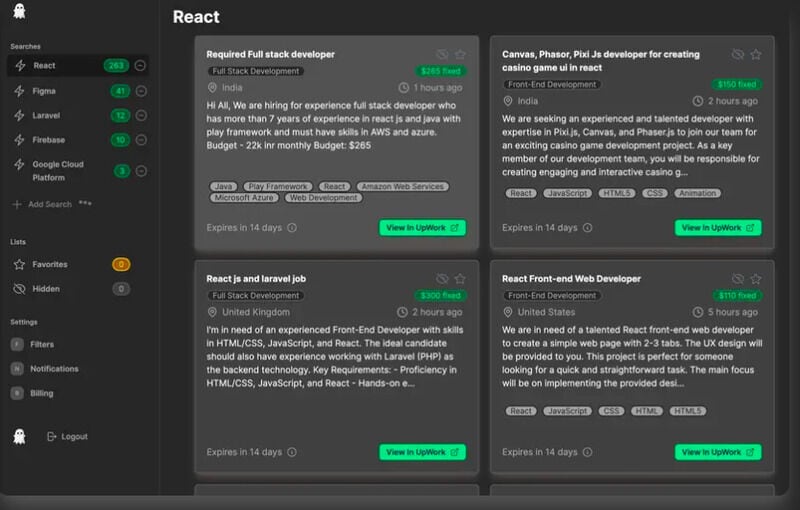
Task: Click clock icon beside 5 hours ago
Action: pos(698,312)
